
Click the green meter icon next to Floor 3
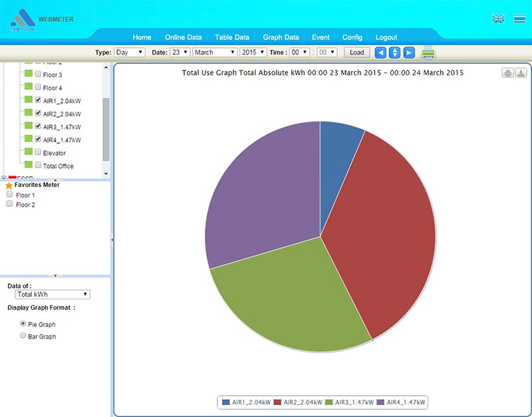point(29,74)
